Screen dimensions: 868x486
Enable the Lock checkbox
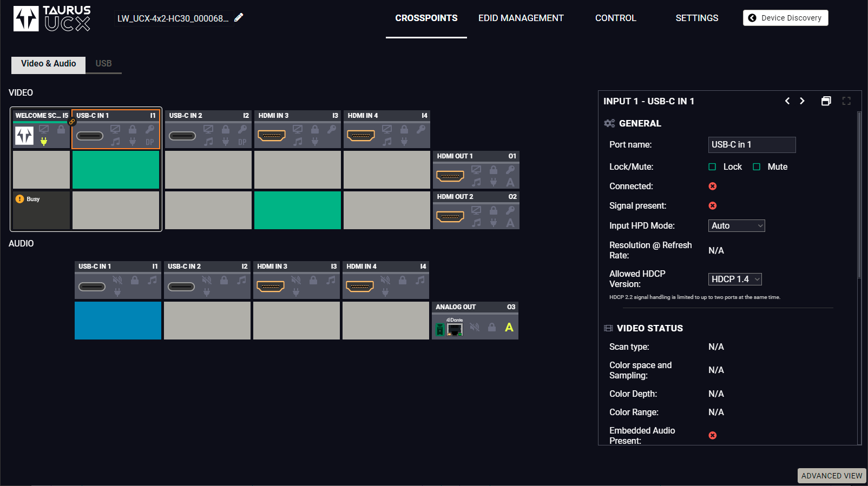coord(712,167)
